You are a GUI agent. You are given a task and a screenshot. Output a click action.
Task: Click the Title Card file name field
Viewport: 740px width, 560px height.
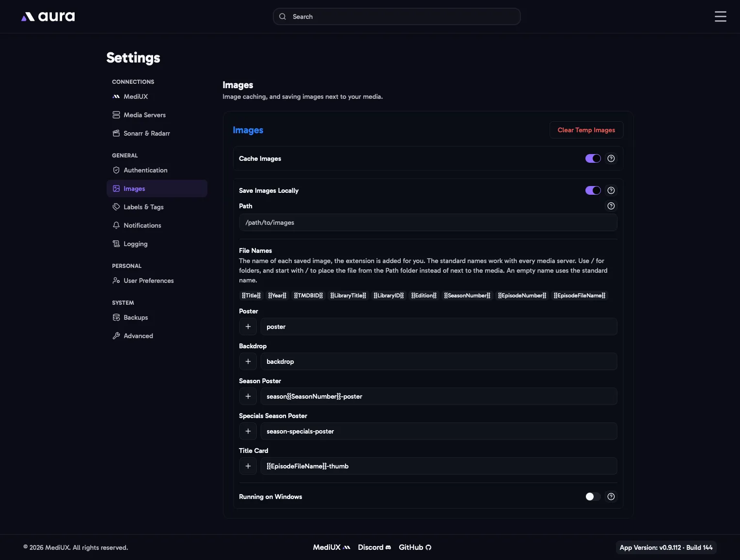439,466
